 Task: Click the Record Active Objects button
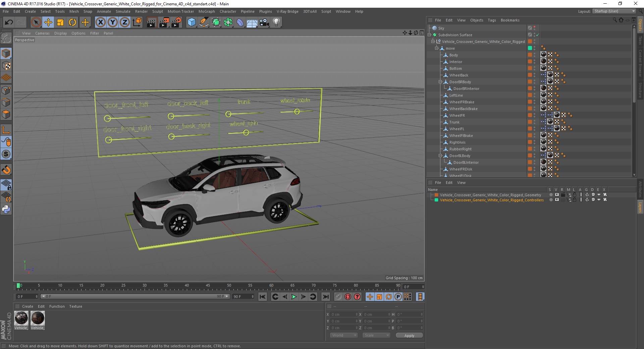pyautogui.click(x=338, y=297)
